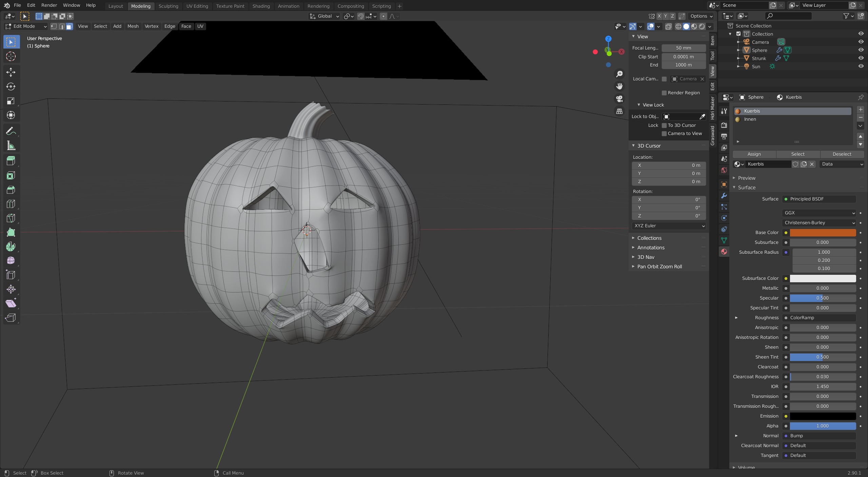Open the orange Base Color swatch

823,233
